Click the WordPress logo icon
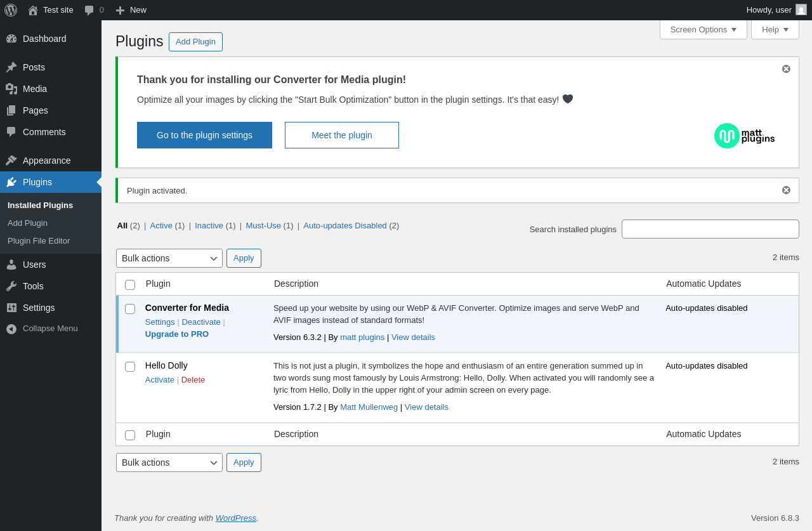Viewport: 812px width, 531px height. click(11, 10)
